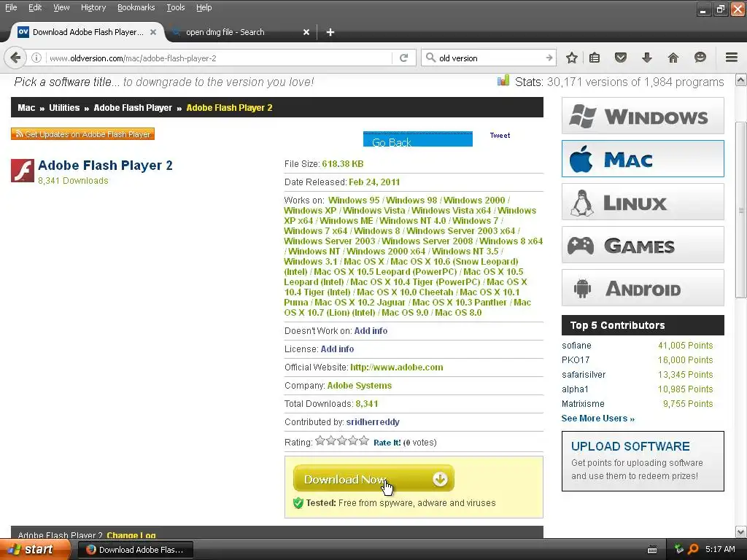Image resolution: width=747 pixels, height=560 pixels.
Task: Select the Games category button
Action: [643, 245]
